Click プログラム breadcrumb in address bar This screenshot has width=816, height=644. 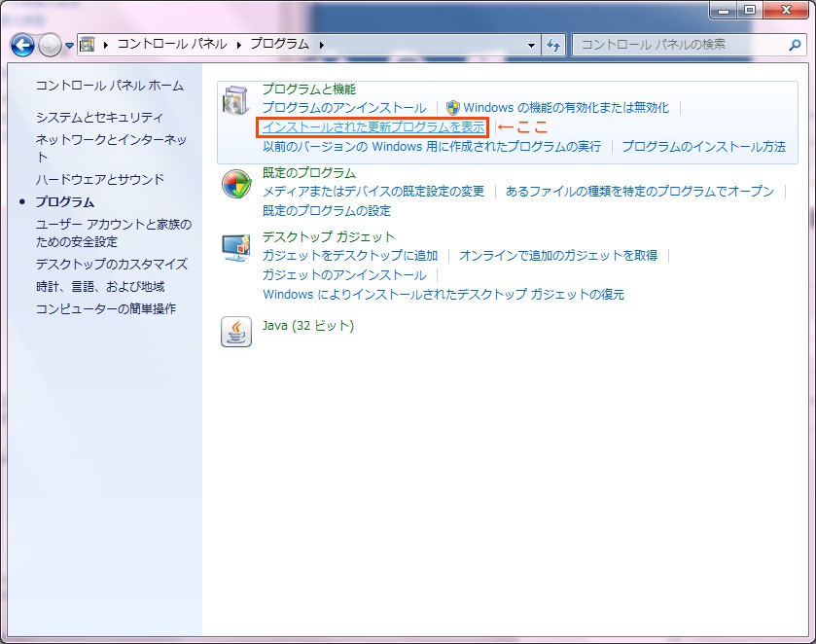[x=279, y=44]
